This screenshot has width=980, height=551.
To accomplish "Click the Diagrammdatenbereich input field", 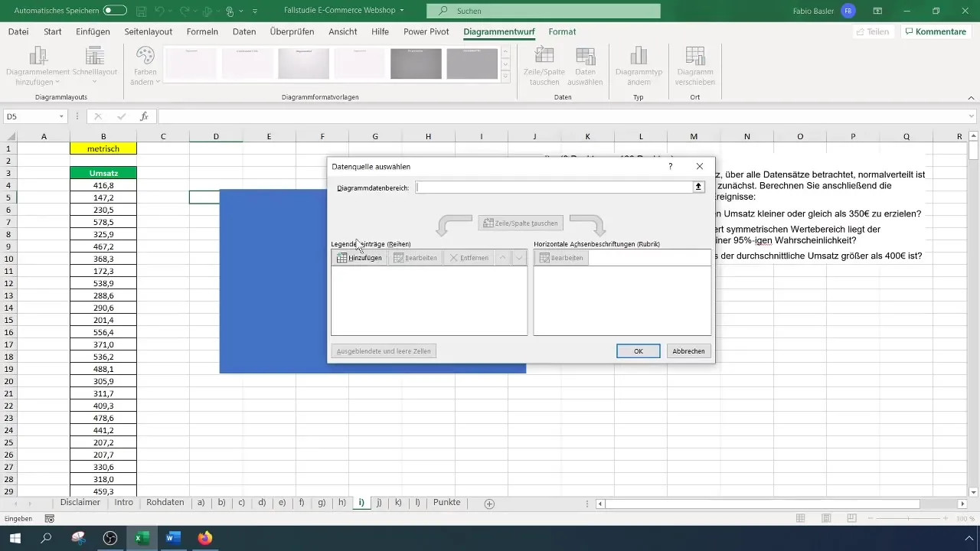I will click(x=554, y=187).
